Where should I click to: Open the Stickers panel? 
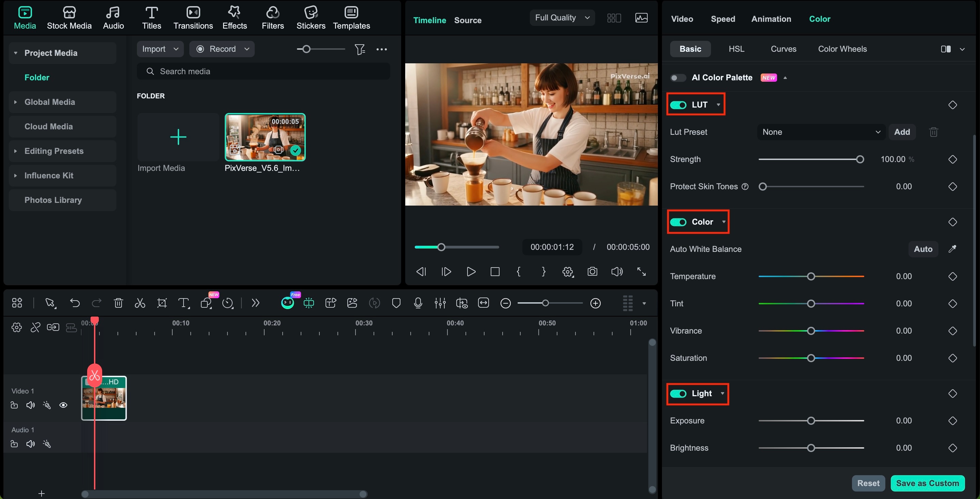click(x=311, y=17)
